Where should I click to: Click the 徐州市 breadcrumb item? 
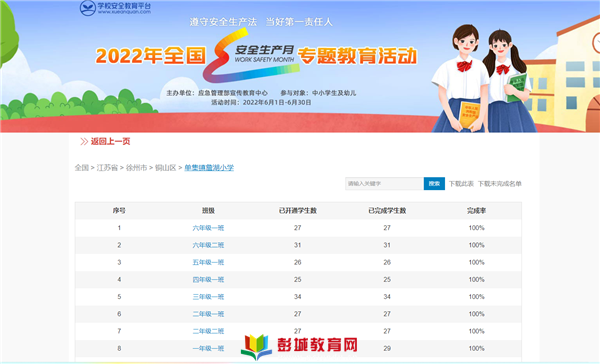tap(136, 168)
